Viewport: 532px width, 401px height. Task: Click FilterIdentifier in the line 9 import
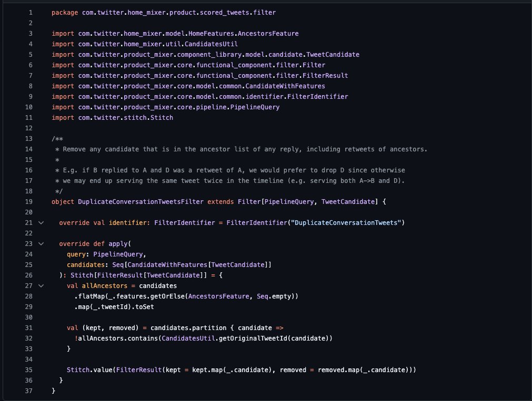coord(318,97)
